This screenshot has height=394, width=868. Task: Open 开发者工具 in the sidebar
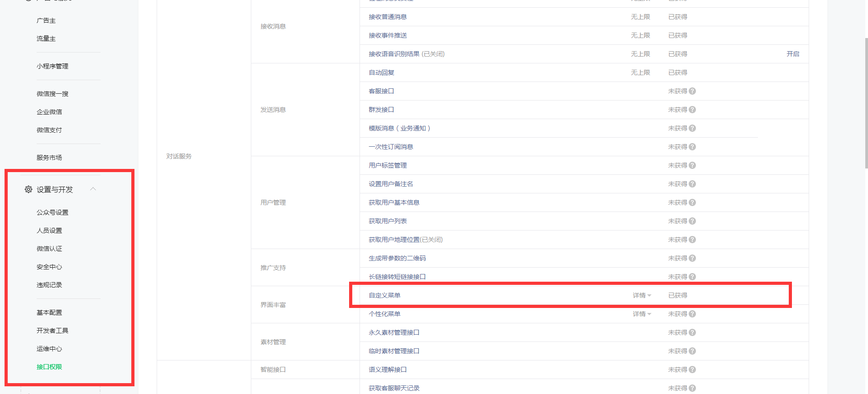click(x=53, y=331)
